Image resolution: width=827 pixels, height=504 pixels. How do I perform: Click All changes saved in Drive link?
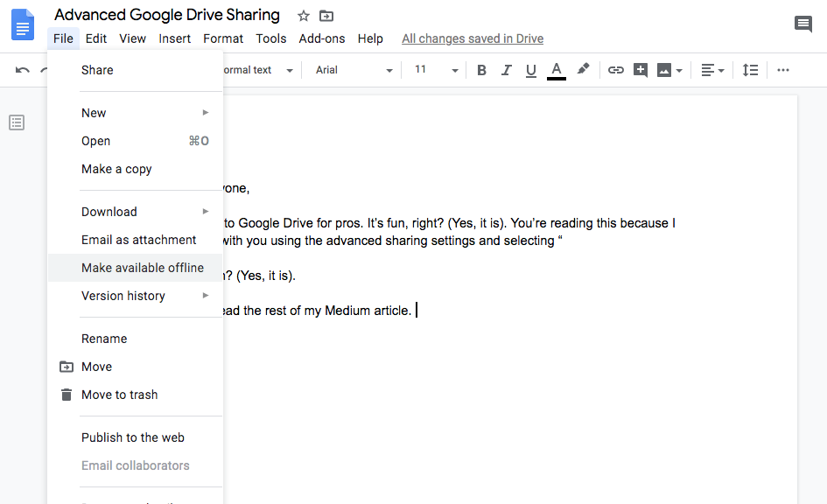tap(473, 38)
